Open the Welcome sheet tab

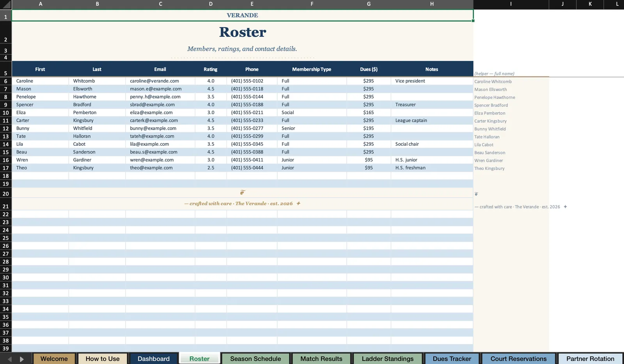tap(54, 359)
